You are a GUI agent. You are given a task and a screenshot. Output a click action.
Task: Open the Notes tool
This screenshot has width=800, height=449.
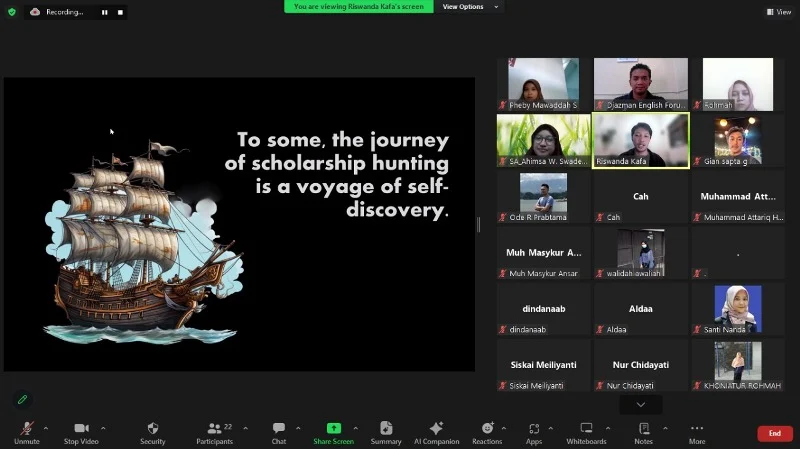(x=643, y=431)
